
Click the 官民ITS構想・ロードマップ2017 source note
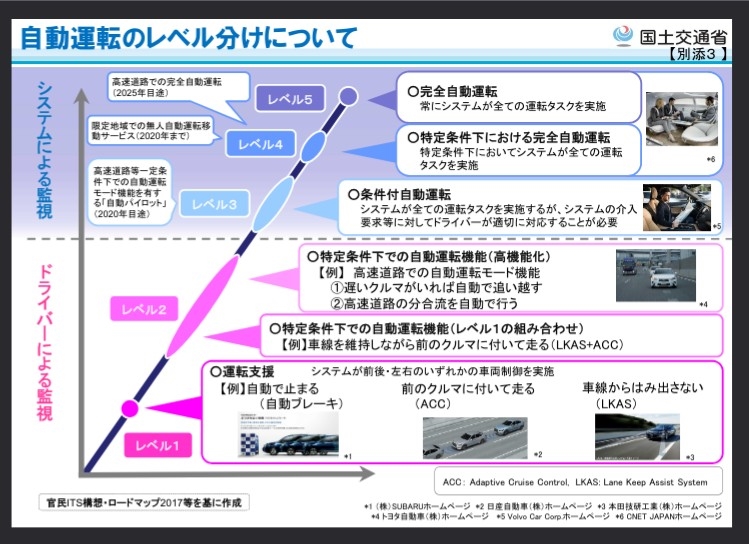[x=144, y=502]
